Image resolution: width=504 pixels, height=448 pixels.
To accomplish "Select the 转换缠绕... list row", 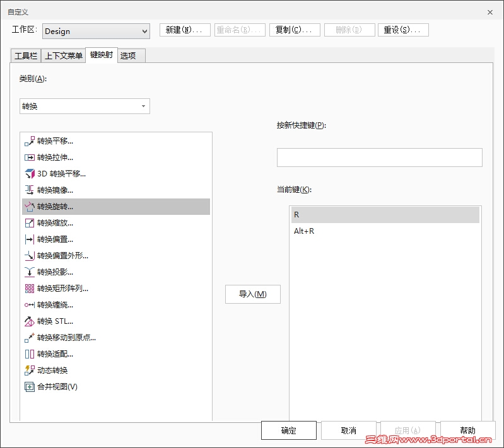I will (116, 305).
